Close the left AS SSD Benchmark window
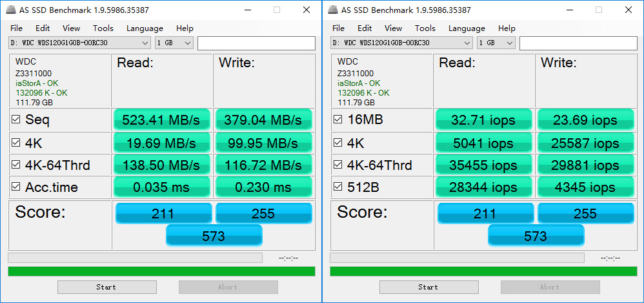Image resolution: width=644 pixels, height=303 pixels. (307, 10)
